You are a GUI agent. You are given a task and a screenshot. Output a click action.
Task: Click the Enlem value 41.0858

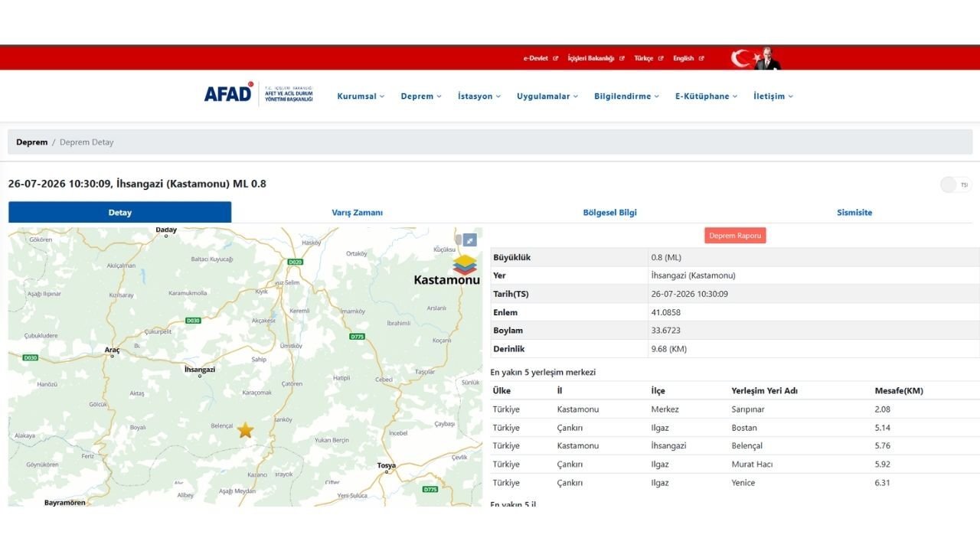665,312
